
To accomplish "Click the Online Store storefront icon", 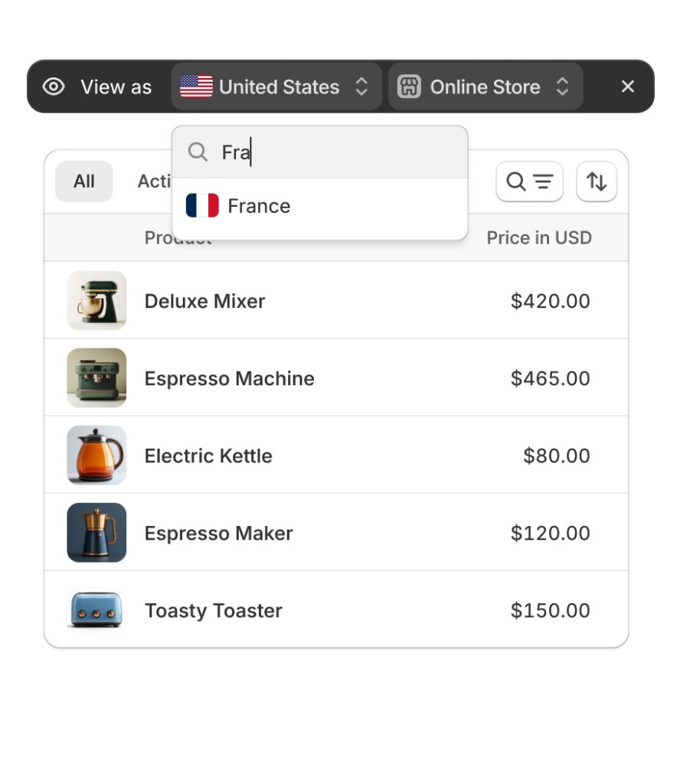I will (x=409, y=87).
